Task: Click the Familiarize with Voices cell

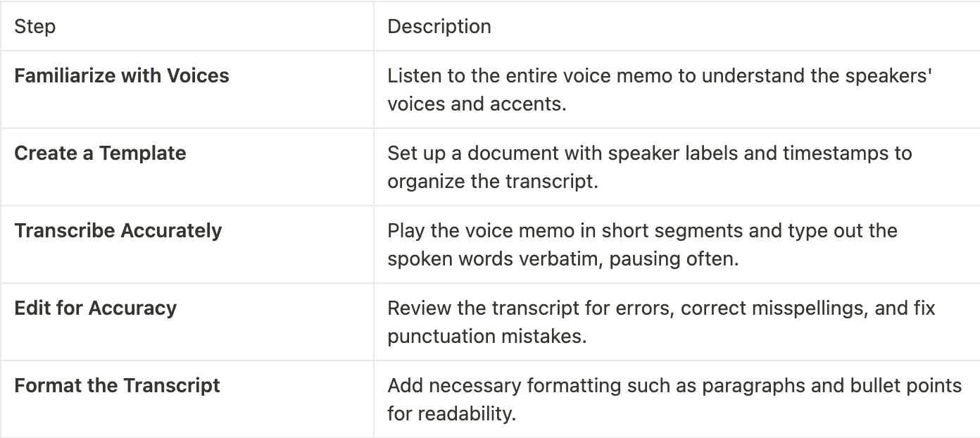Action: pos(187,89)
